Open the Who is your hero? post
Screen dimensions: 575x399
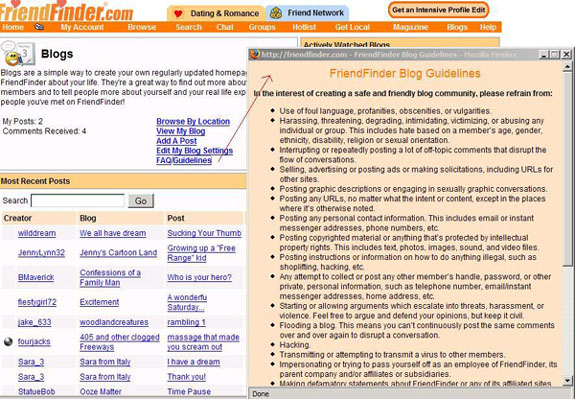point(199,277)
